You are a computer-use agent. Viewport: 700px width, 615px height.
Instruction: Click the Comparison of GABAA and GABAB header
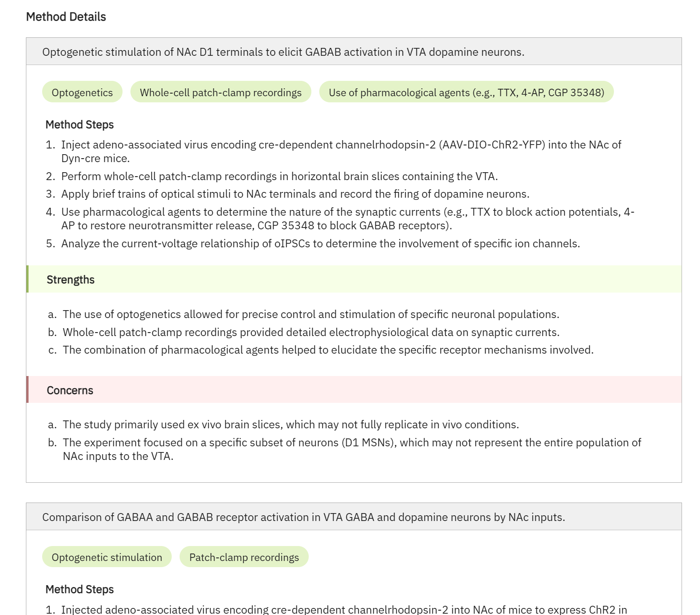pyautogui.click(x=354, y=517)
